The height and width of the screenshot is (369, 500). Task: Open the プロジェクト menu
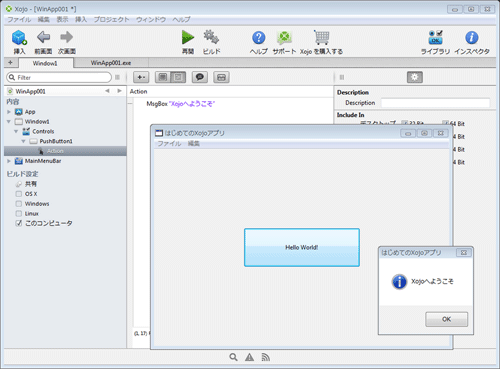(111, 20)
